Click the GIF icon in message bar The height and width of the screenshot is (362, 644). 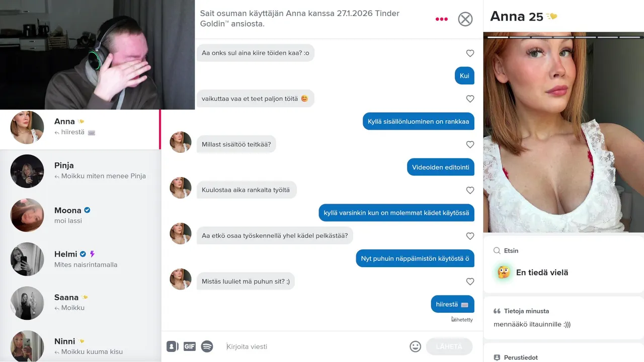[189, 346]
